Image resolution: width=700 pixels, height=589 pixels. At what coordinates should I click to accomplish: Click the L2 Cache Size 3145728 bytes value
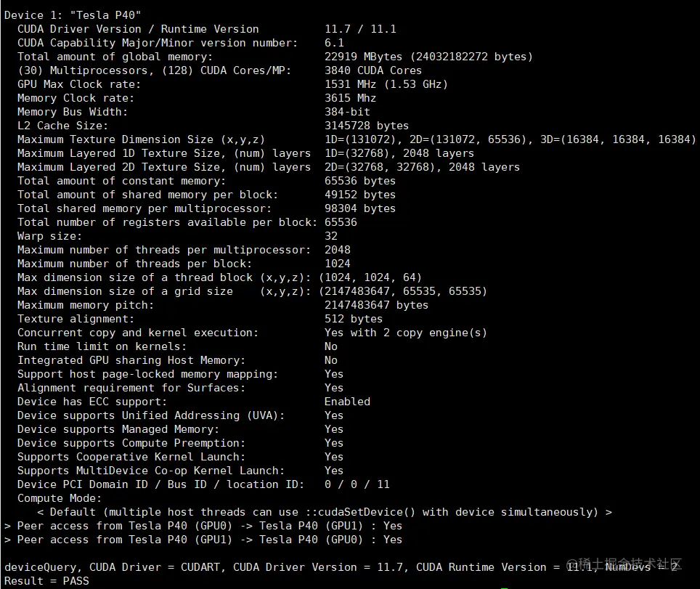point(367,126)
